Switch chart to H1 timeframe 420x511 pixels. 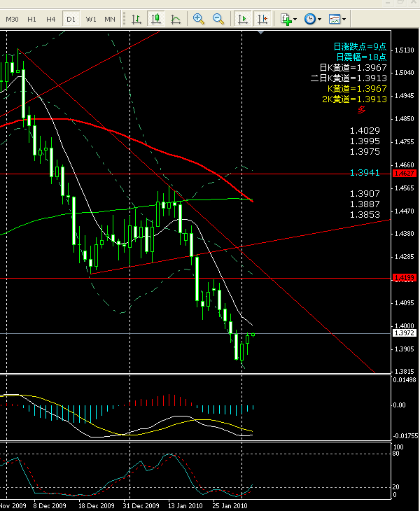(x=31, y=19)
